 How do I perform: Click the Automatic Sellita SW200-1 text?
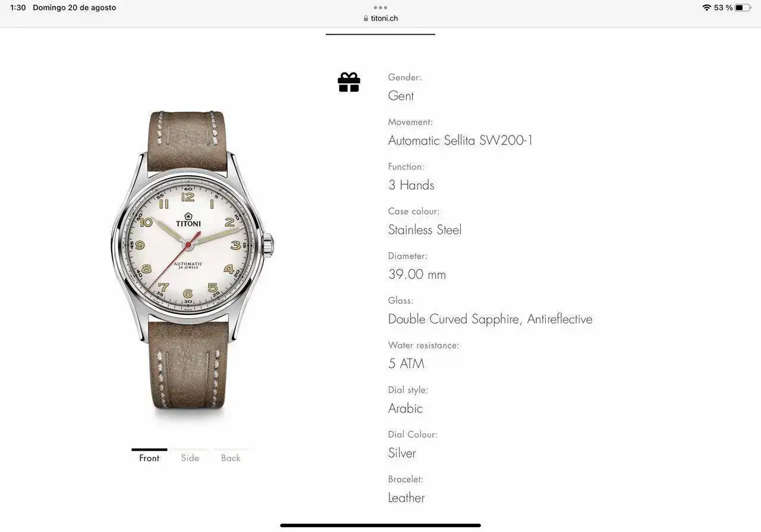(461, 140)
